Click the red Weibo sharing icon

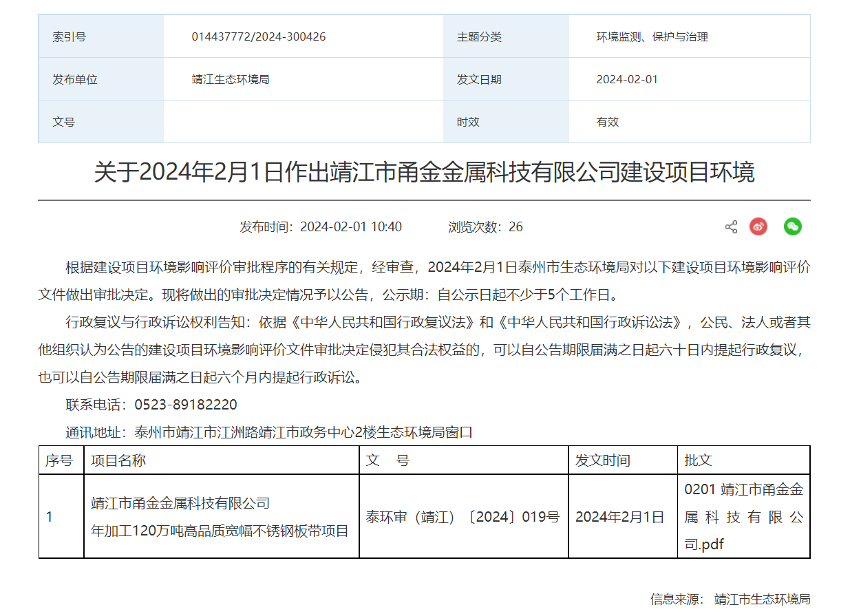tap(758, 226)
